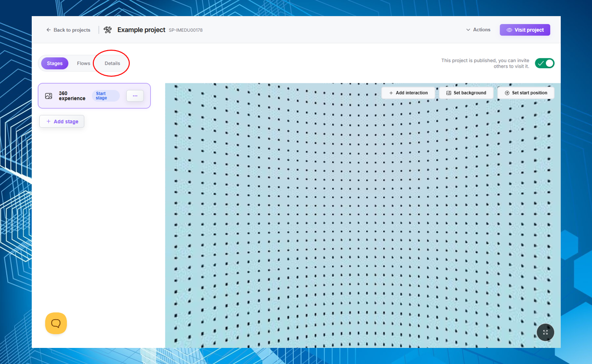
Task: Click the project code SP-IMEDU00178
Action: point(186,30)
